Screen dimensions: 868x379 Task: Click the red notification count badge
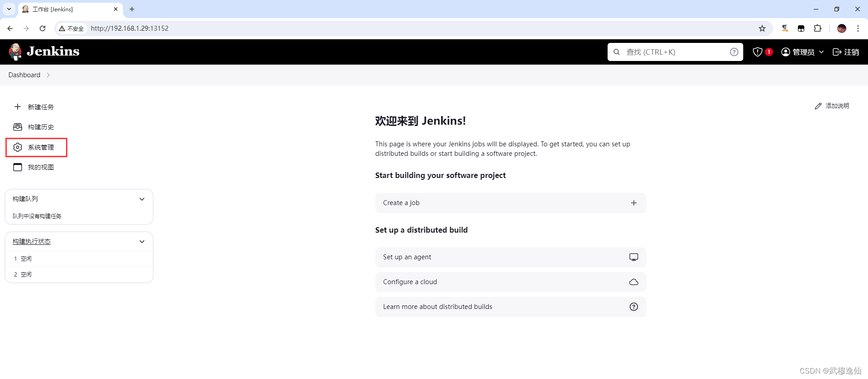769,52
